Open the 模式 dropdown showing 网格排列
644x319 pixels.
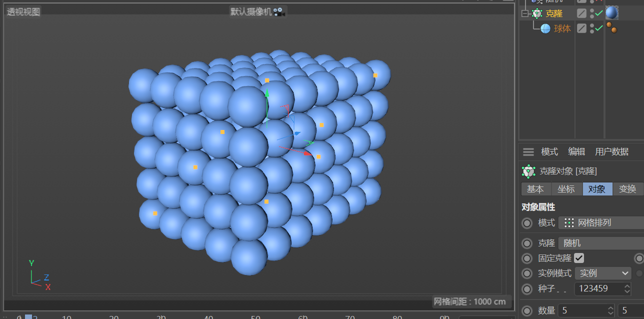(x=601, y=223)
